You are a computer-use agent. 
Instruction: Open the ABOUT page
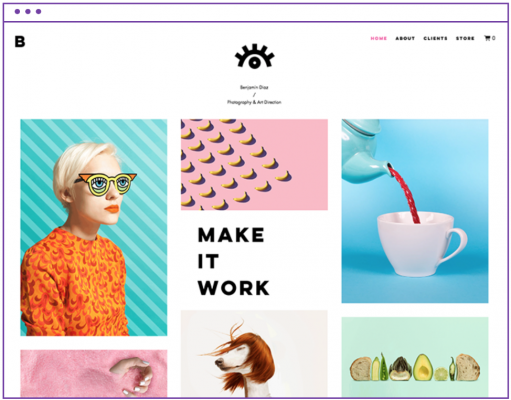tap(405, 38)
